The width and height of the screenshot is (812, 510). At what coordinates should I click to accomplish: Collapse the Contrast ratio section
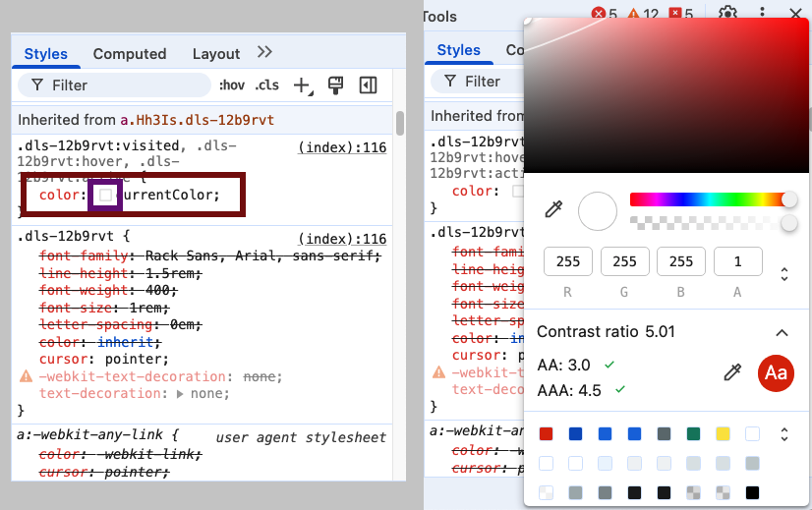[782, 332]
